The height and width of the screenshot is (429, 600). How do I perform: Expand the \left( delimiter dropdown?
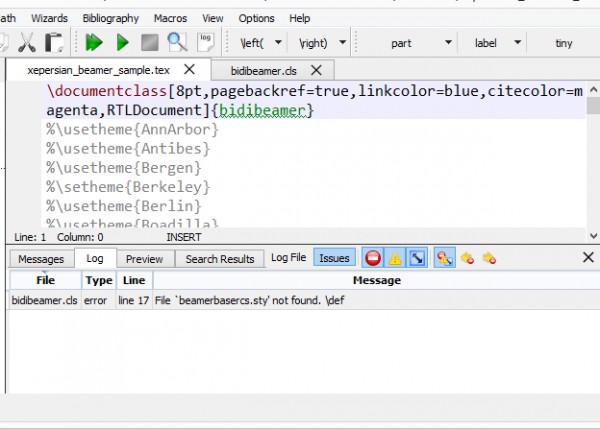click(x=278, y=43)
